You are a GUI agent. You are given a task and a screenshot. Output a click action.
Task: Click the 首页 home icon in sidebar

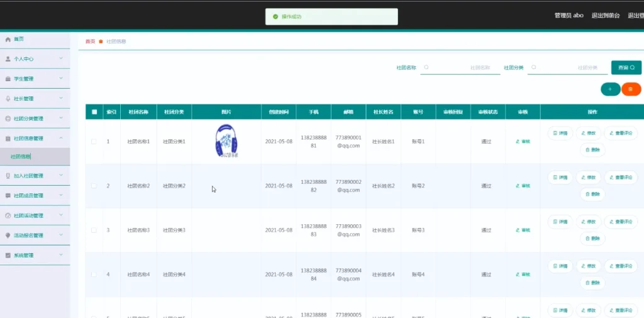click(x=8, y=39)
